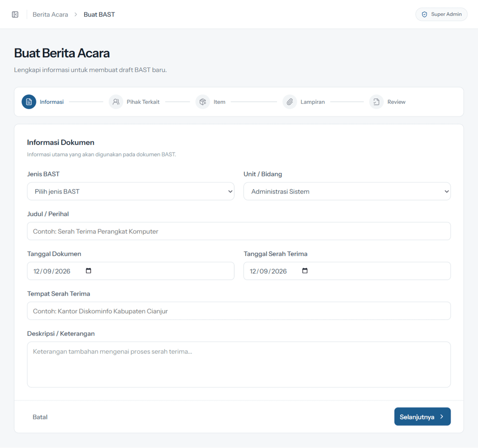The image size is (478, 448).
Task: Go to the Lampiran step label
Action: click(x=313, y=102)
